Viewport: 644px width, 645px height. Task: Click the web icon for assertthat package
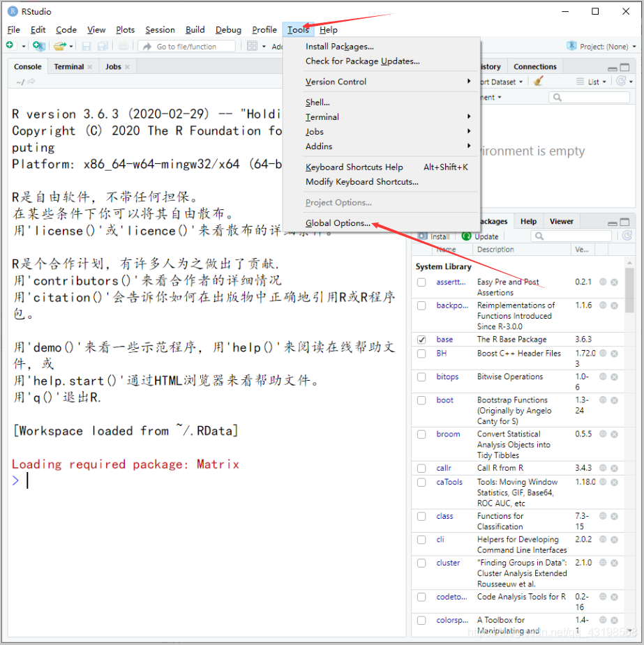[x=603, y=282]
